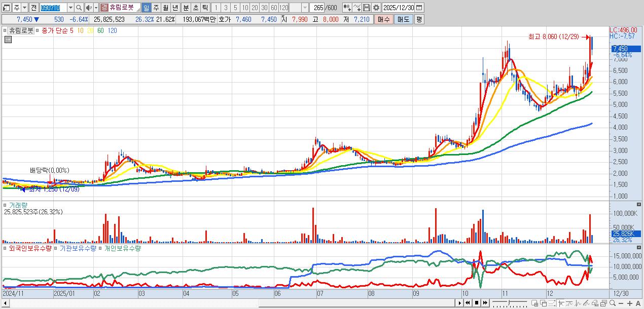Click the 외국인보유수량 legend label
This screenshot has height=309, width=644.
(x=30, y=248)
